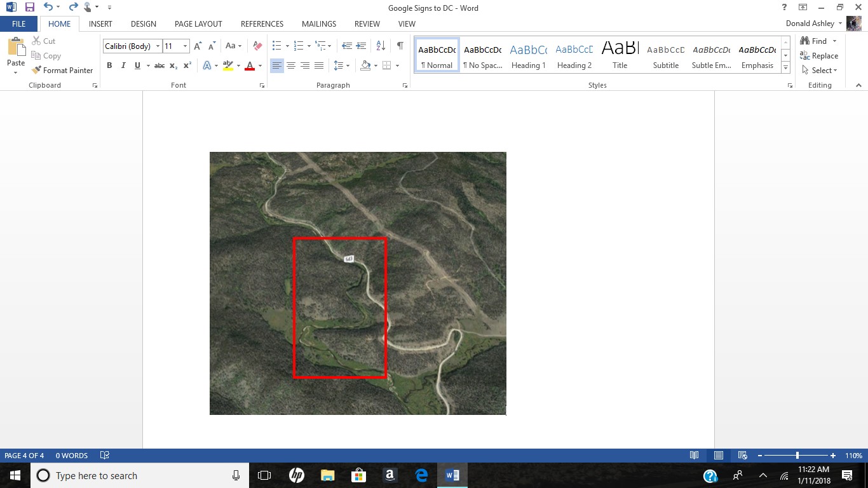Open the Amazon app from the taskbar
The image size is (868, 488).
(x=390, y=475)
